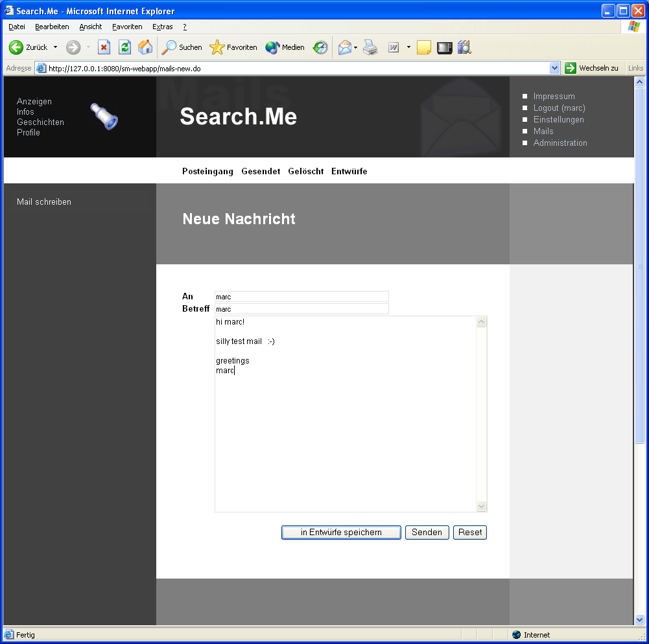Image resolution: width=649 pixels, height=644 pixels.
Task: Open the Medien toolbar button
Action: pyautogui.click(x=285, y=47)
